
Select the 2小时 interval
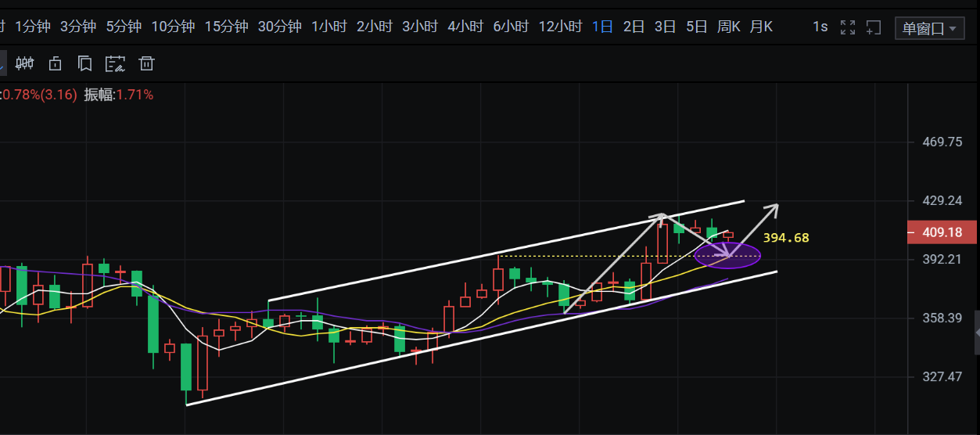tap(374, 27)
